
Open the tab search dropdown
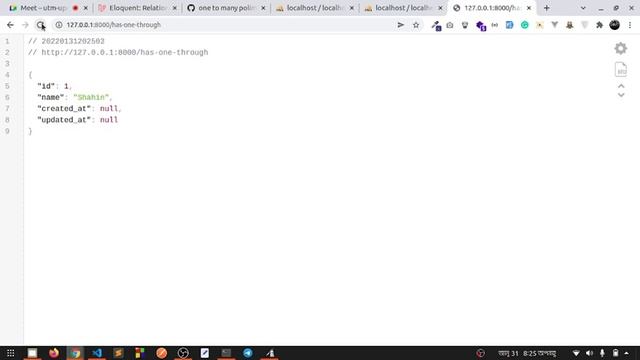[583, 8]
